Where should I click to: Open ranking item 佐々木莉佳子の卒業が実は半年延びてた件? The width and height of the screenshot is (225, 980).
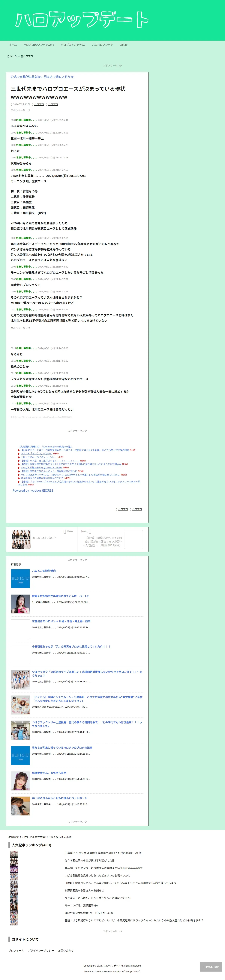pos(89,861)
